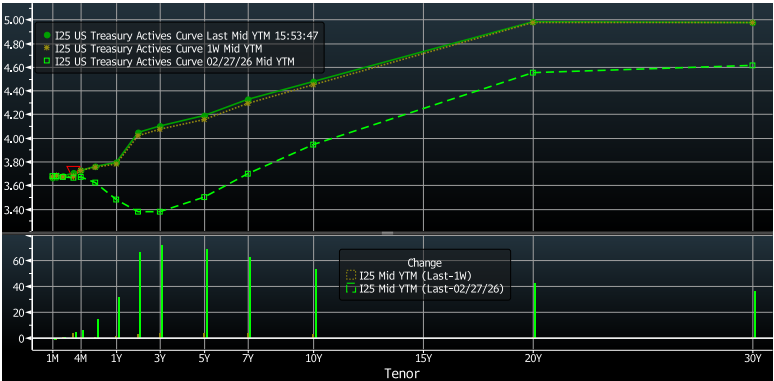The height and width of the screenshot is (381, 774).
Task: Click the 1Y green change bar
Action: (119, 318)
